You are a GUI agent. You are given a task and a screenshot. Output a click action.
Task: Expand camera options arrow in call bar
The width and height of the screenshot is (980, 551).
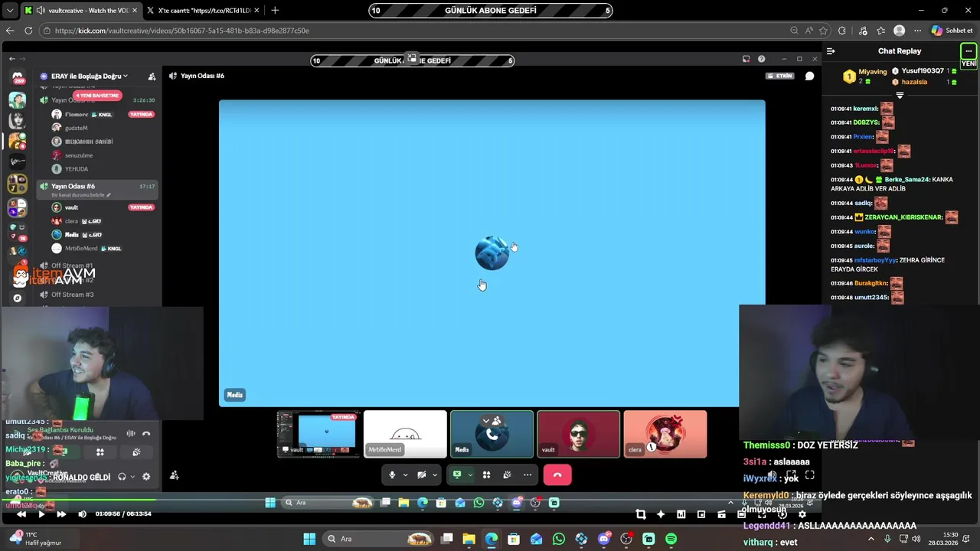pyautogui.click(x=434, y=475)
